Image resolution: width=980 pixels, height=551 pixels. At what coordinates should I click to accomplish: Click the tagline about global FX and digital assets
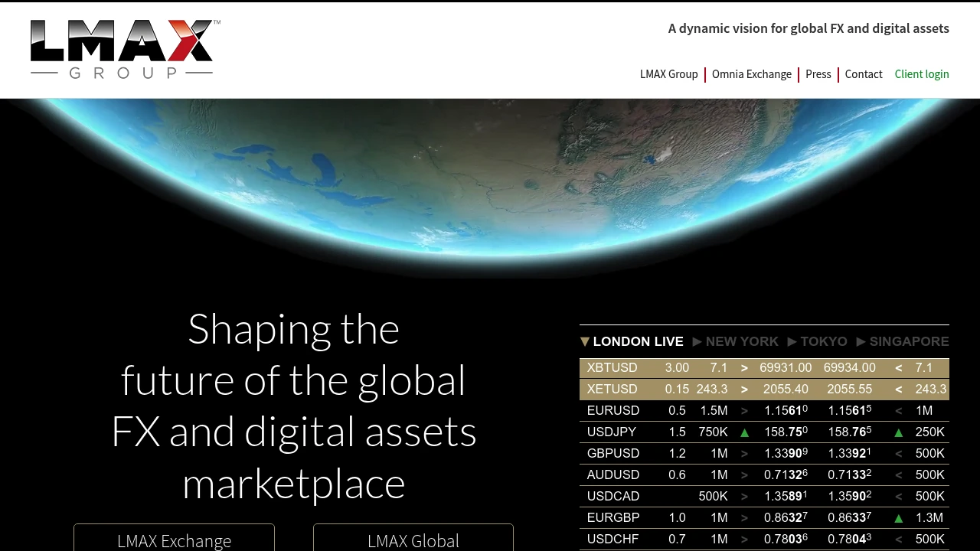[808, 28]
